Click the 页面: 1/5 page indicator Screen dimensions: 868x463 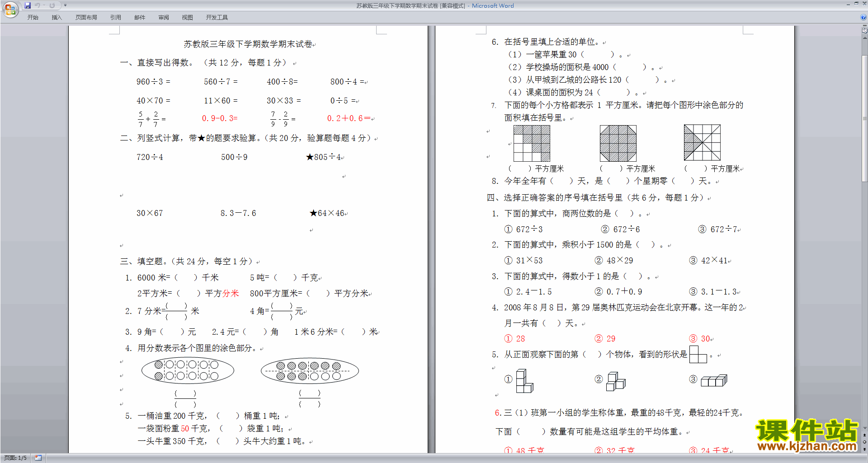point(15,458)
